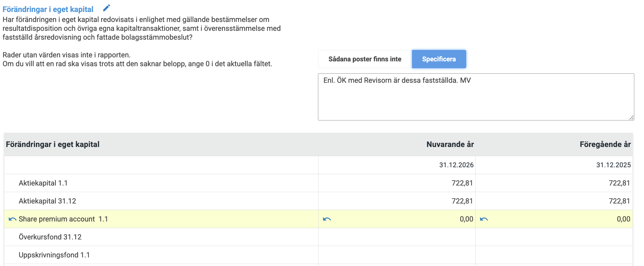
Task: Click empty Överkursfond 31.12 current year cell
Action: 397,237
